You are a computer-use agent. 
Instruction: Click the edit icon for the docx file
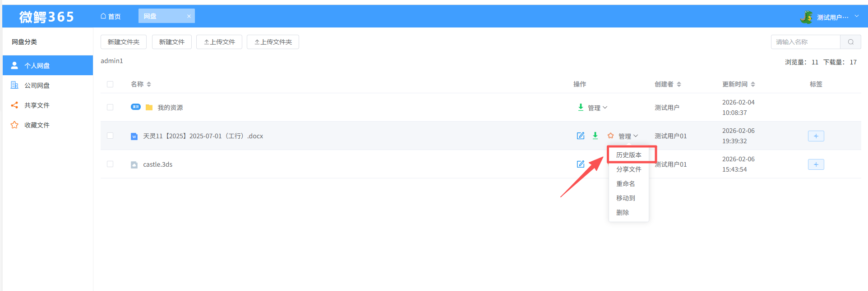[x=581, y=136]
